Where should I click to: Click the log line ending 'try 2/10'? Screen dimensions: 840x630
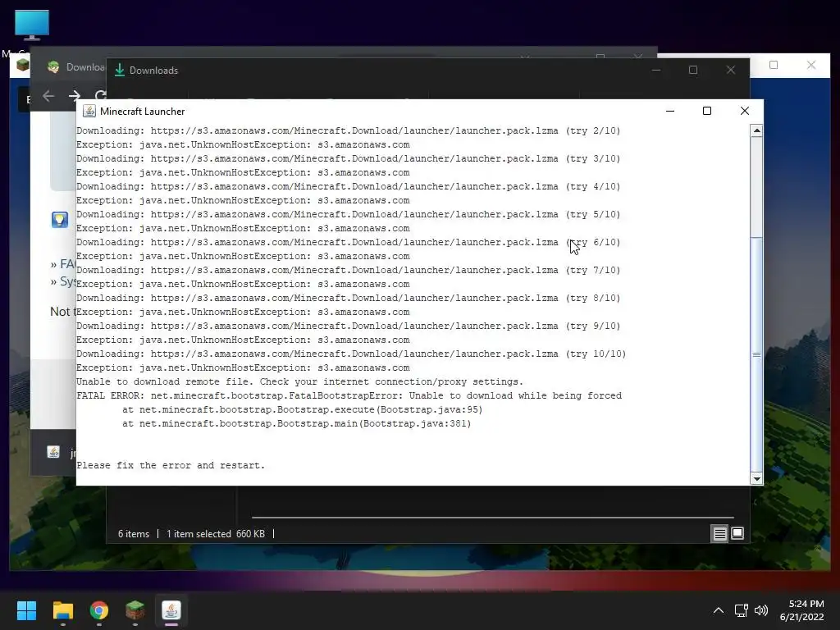point(349,130)
